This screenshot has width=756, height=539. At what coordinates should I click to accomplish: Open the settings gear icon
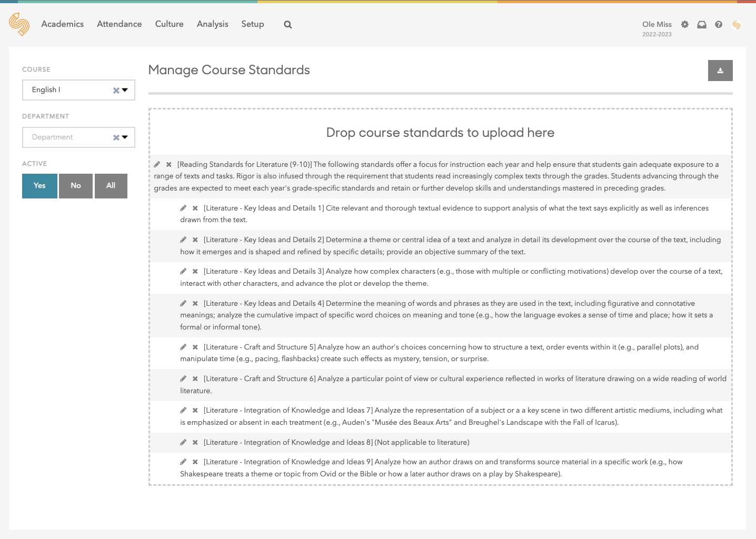[x=684, y=25]
